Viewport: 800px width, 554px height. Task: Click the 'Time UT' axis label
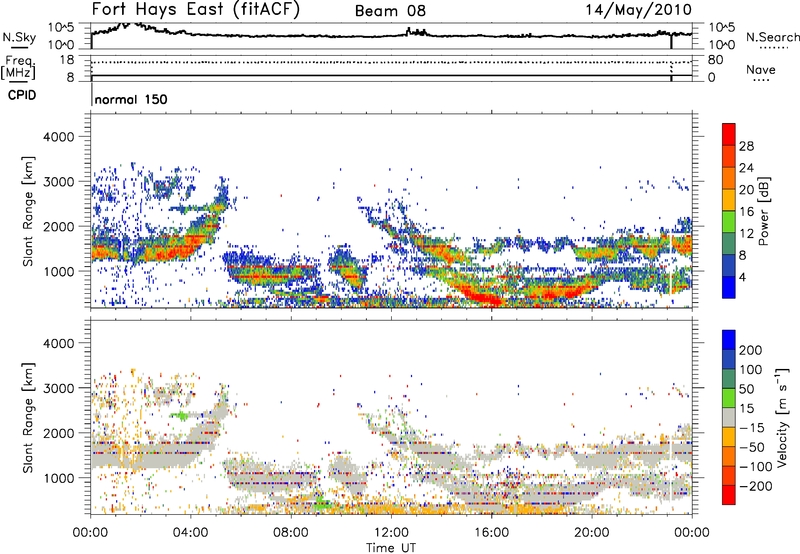(x=391, y=548)
